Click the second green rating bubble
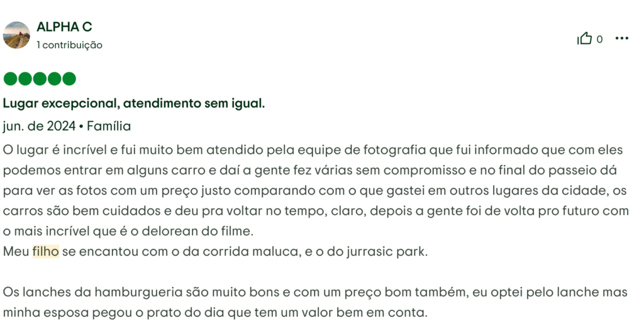The height and width of the screenshot is (326, 644). pos(25,79)
